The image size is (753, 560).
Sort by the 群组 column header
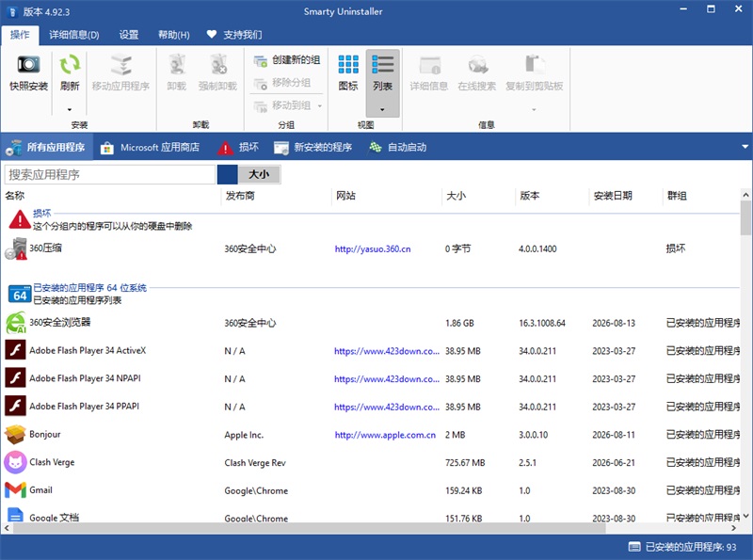pos(677,196)
